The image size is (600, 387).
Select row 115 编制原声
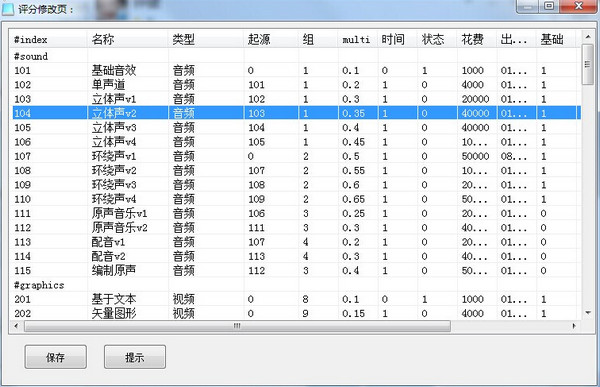click(x=296, y=271)
